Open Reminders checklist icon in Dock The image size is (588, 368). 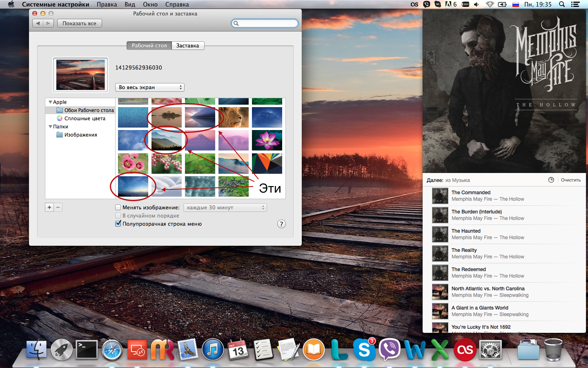(x=263, y=350)
